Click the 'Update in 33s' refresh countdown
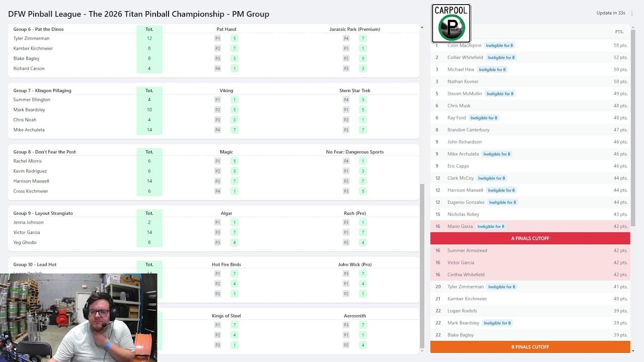The image size is (644, 362). coord(611,13)
